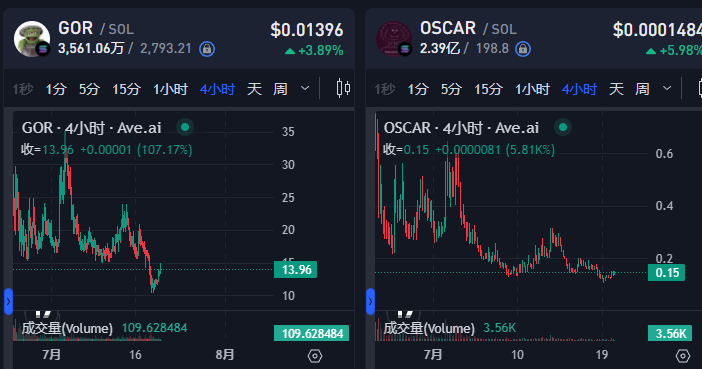Viewport: 702px width, 369px height.
Task: Click the OSCAR token name heading
Action: [x=448, y=28]
